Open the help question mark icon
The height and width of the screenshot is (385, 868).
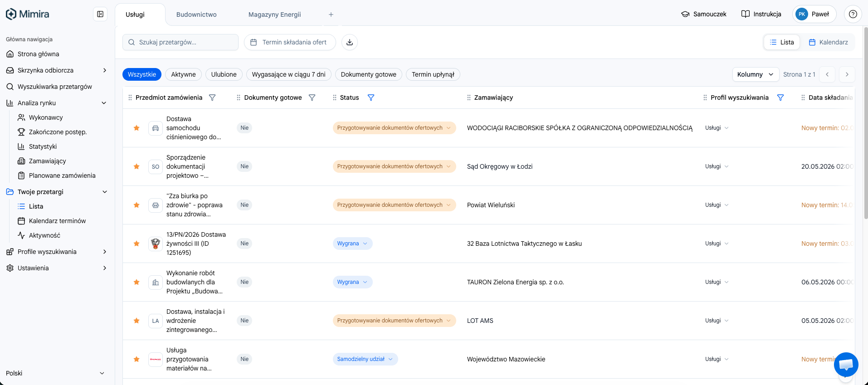click(853, 14)
